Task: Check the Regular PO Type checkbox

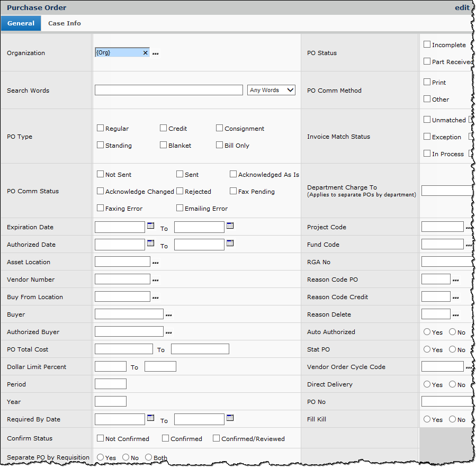Action: coord(101,128)
